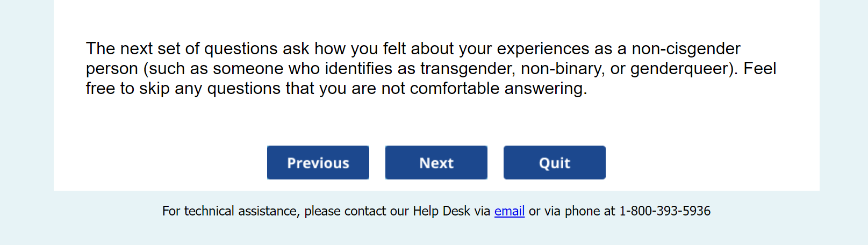The height and width of the screenshot is (245, 868).
Task: Click "For technical assistance" footer text
Action: (x=229, y=211)
